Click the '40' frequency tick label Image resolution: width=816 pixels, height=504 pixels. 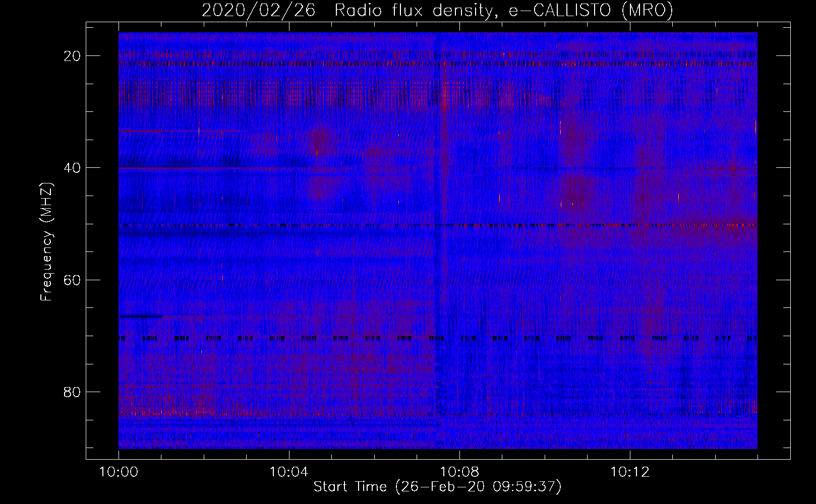click(72, 168)
